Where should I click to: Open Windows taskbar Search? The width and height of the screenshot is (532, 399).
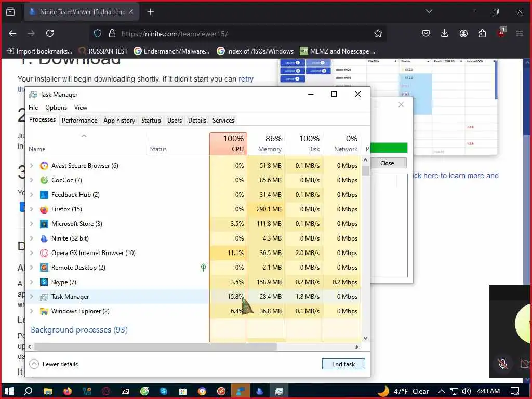coord(29,391)
